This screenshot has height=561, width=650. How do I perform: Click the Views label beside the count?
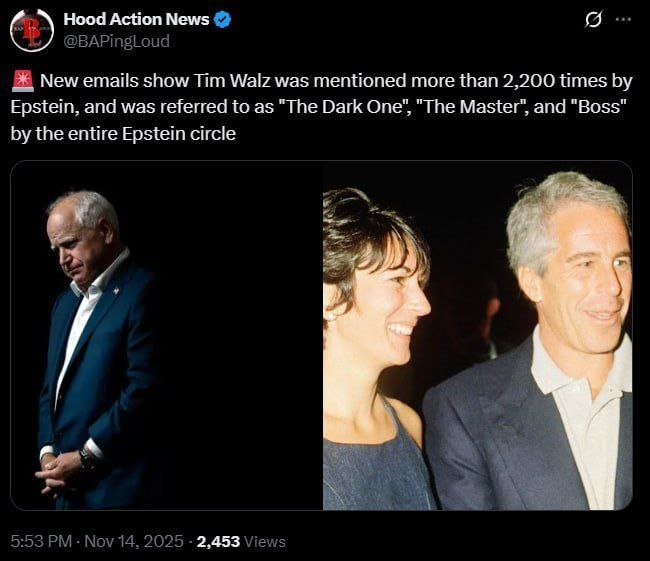click(264, 542)
